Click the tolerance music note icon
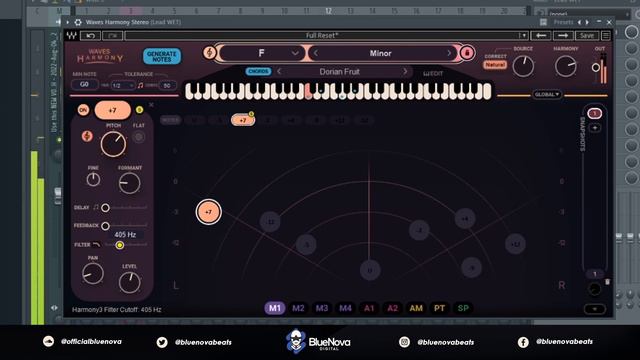640x360 pixels. [140, 85]
